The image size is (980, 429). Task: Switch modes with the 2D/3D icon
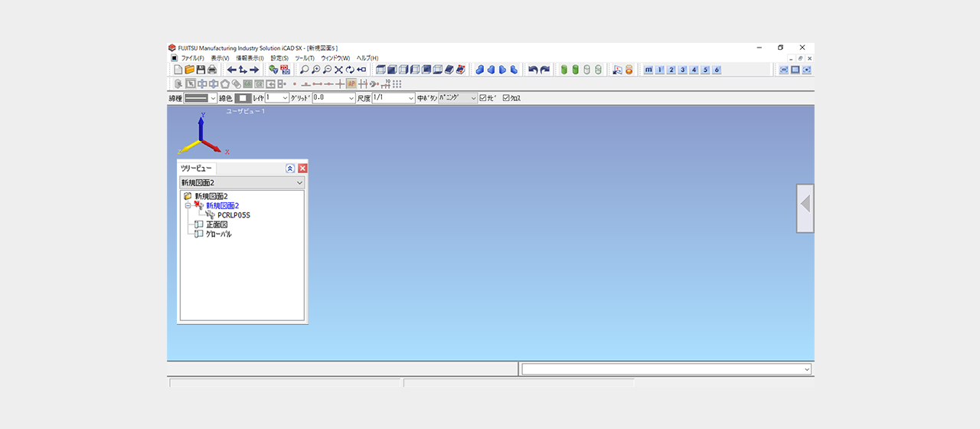click(286, 70)
